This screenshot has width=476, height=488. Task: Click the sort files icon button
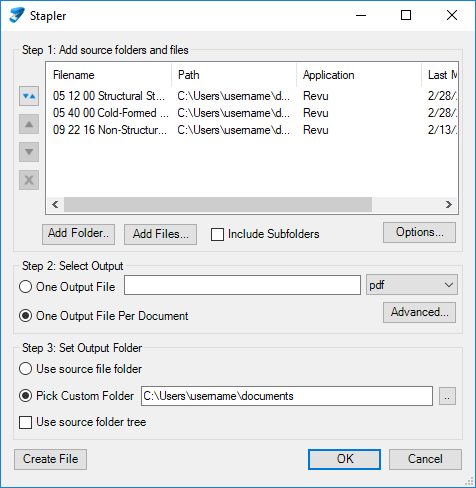[x=29, y=96]
